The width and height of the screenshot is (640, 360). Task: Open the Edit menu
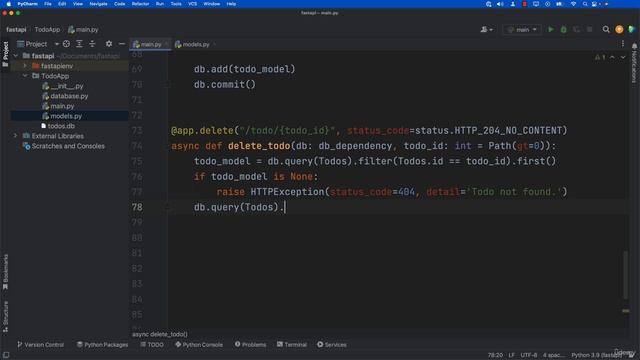(62, 4)
